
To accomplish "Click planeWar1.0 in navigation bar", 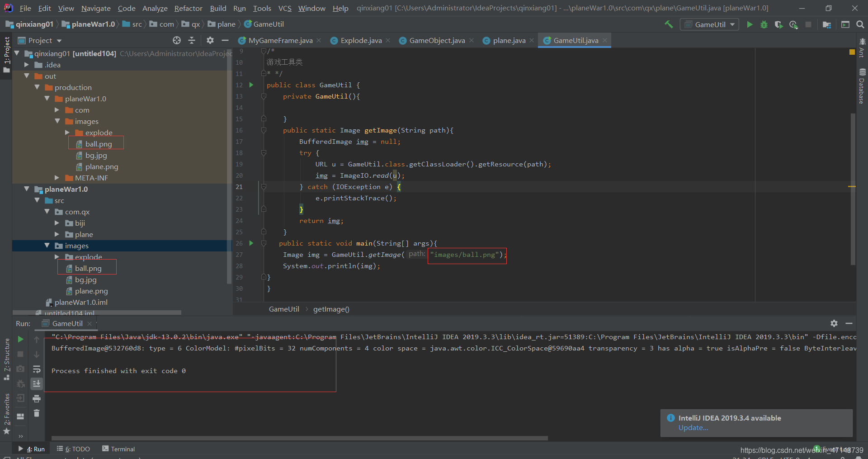I will click(x=89, y=24).
